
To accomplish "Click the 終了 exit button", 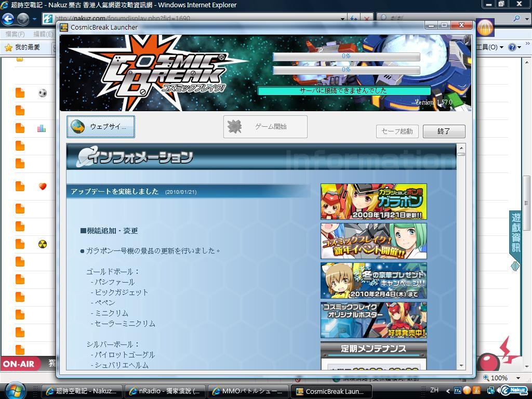I will (444, 131).
